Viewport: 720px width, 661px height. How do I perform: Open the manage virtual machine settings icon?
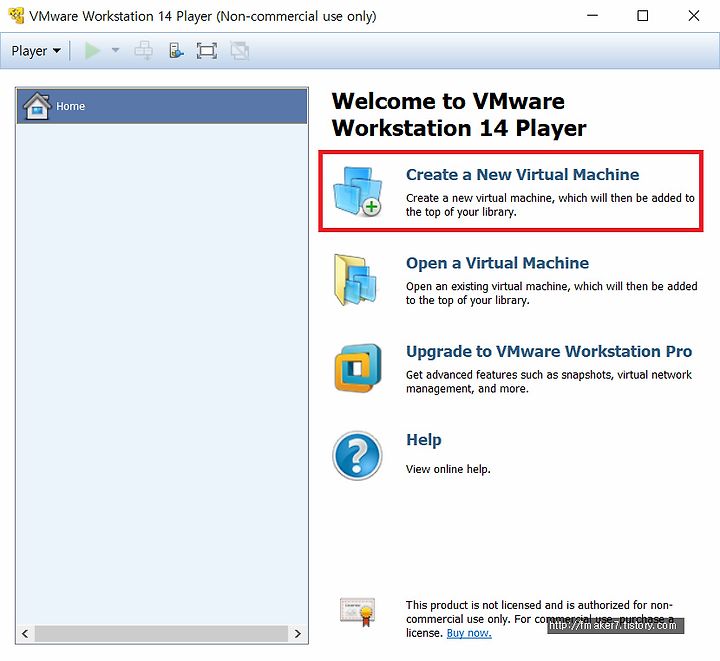176,50
